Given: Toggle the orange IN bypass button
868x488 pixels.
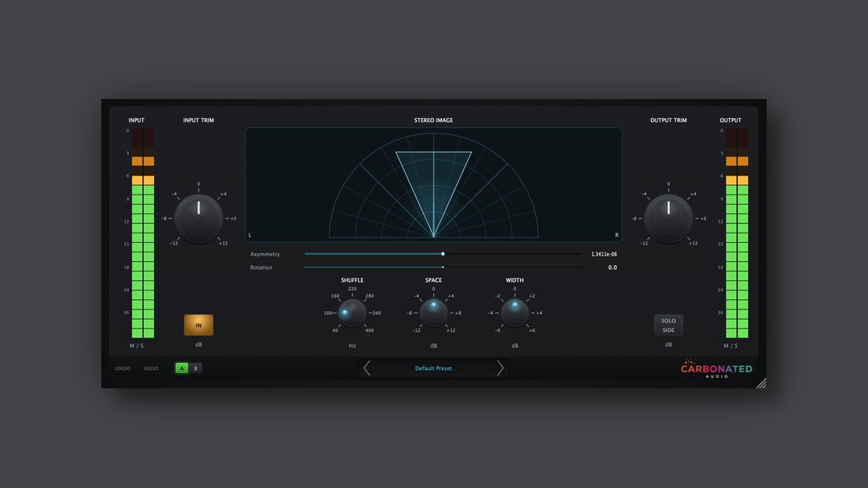Looking at the screenshot, I should (199, 325).
